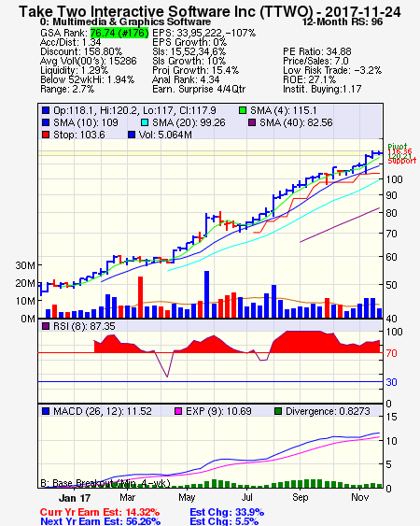Click the Stop: 103.6 legend label

click(x=79, y=135)
